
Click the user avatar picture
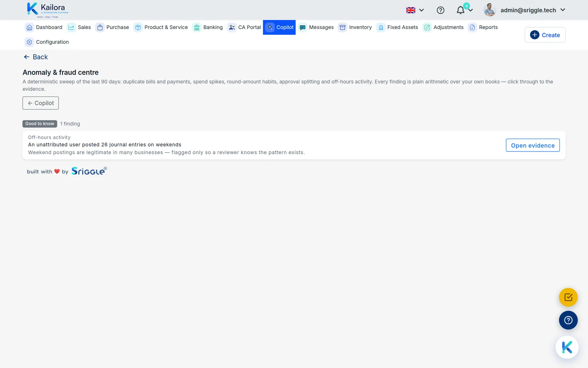pos(490,10)
